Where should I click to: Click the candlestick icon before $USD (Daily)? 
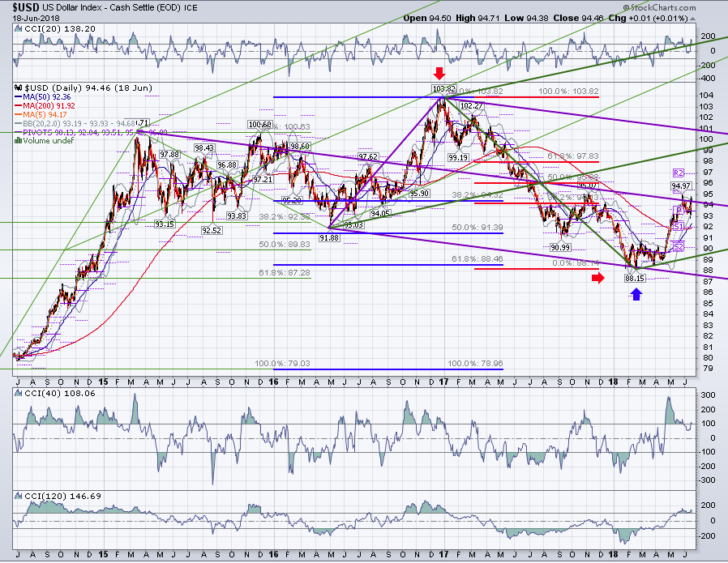click(x=19, y=87)
